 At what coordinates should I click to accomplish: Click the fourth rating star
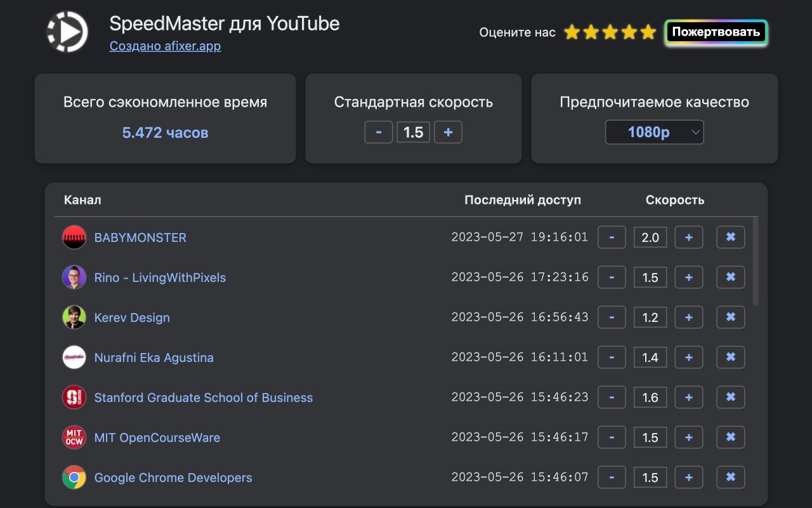pos(629,32)
